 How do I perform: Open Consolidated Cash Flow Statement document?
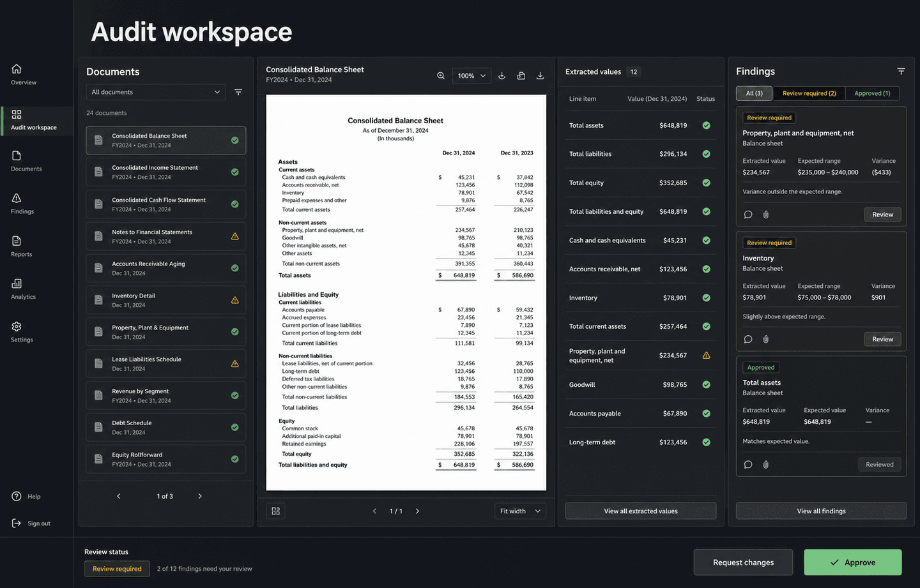[166, 204]
